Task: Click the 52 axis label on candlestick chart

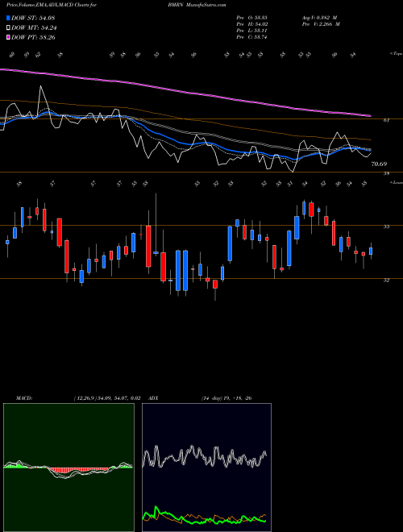Action: (x=386, y=281)
